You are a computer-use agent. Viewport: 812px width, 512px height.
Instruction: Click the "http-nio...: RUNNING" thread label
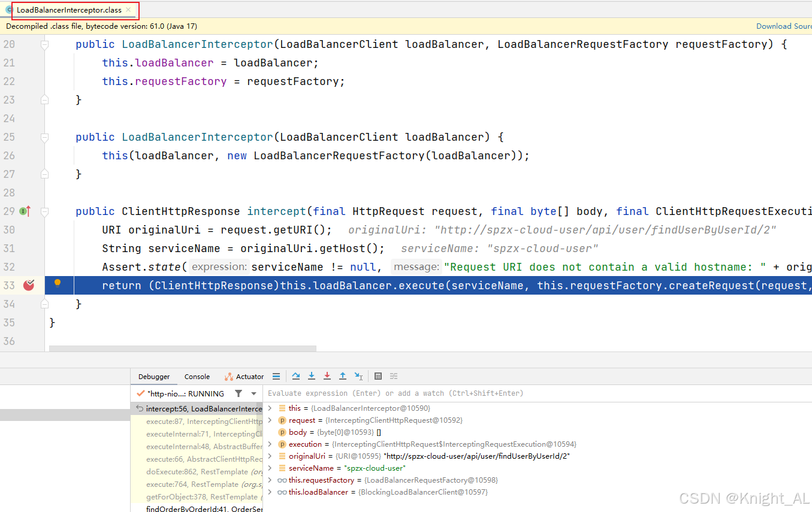[x=186, y=393]
